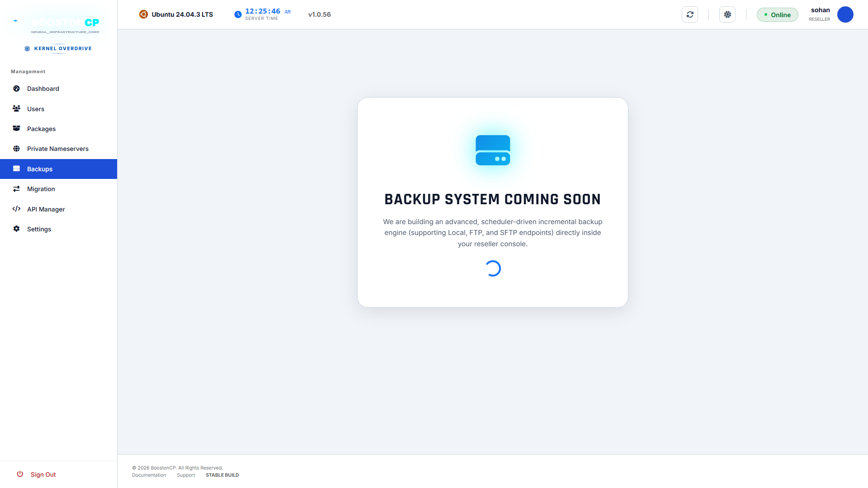The height and width of the screenshot is (488, 868).
Task: Click the Backups drive icon in sidebar
Action: point(16,169)
